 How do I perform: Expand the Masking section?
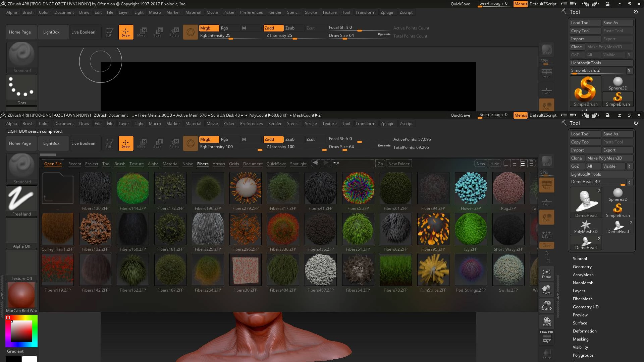click(581, 339)
